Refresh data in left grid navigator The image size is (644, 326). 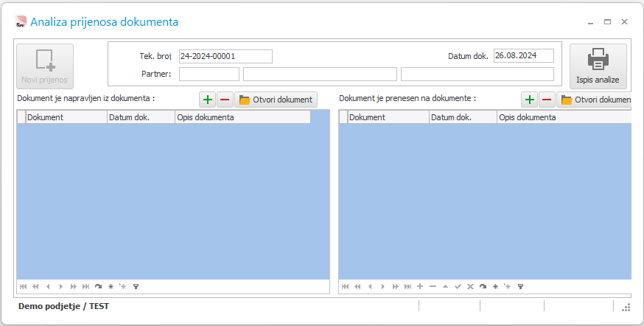coord(98,286)
